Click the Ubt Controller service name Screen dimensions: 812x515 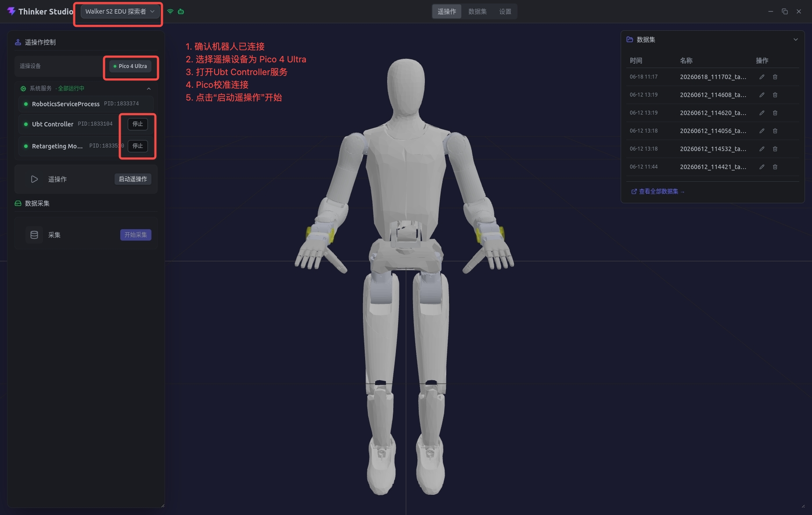53,124
